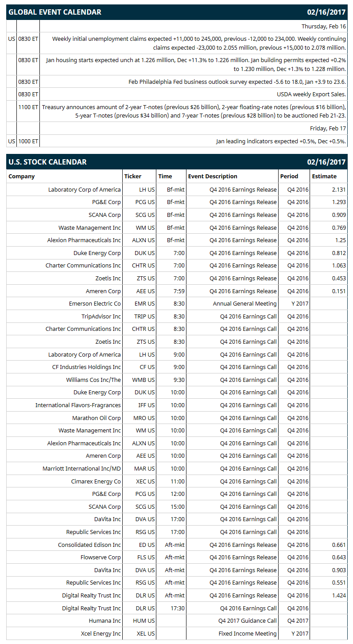Click the 1.25 Alexion estimate
This screenshot has height=644, width=353.
(x=341, y=240)
